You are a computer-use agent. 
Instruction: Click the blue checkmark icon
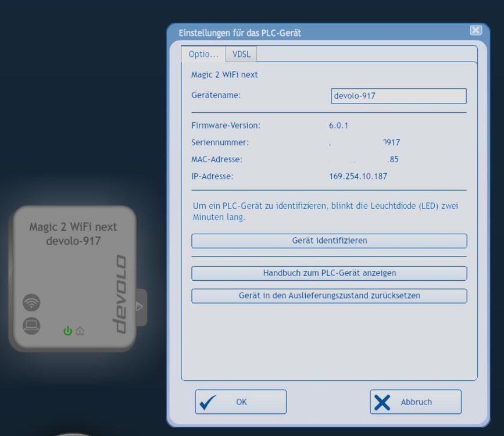coord(208,402)
